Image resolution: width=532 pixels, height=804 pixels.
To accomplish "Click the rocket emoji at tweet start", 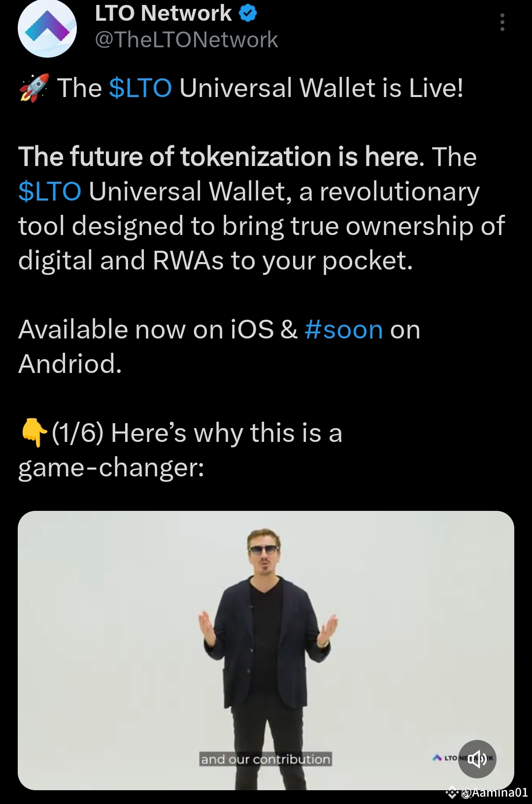I will (x=34, y=88).
